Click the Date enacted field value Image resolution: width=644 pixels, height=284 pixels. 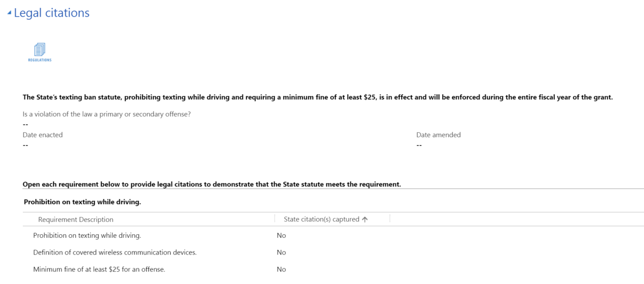25,145
